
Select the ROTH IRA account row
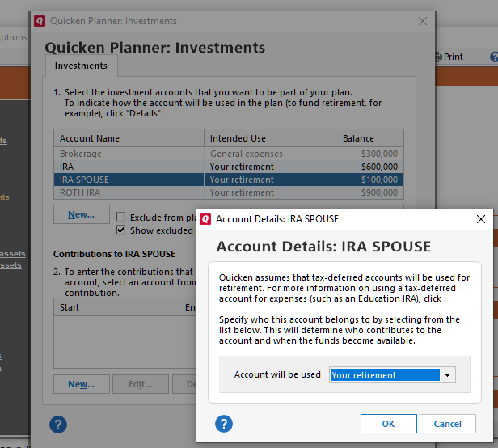(x=229, y=192)
